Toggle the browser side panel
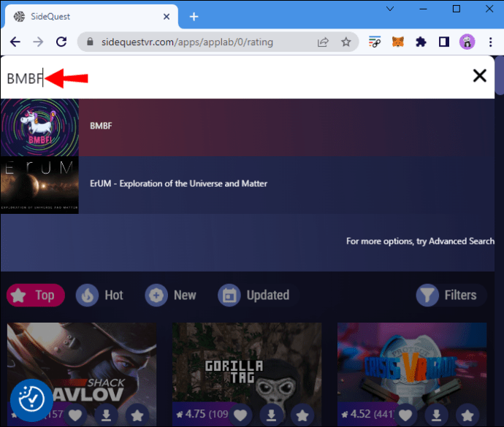The height and width of the screenshot is (427, 504). pos(444,42)
